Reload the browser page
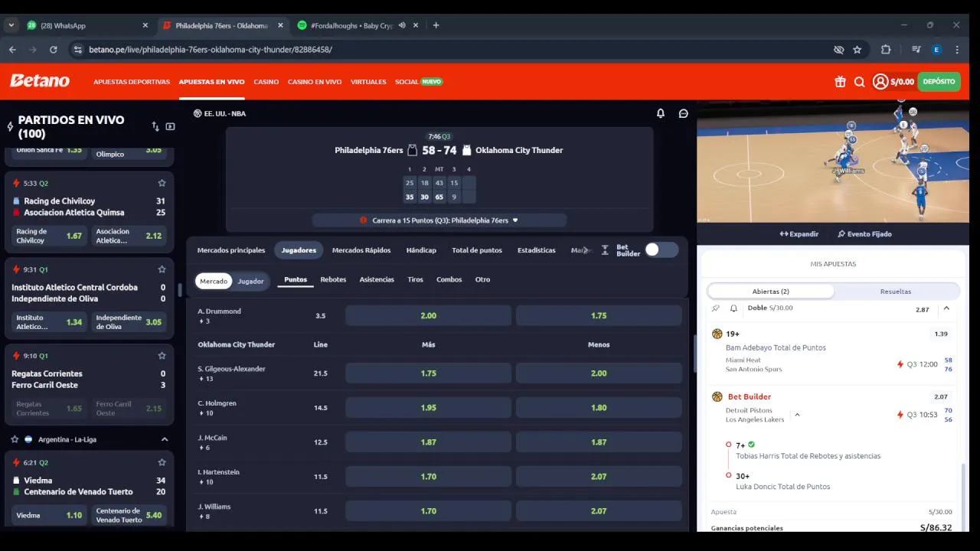The width and height of the screenshot is (980, 551). [x=53, y=50]
